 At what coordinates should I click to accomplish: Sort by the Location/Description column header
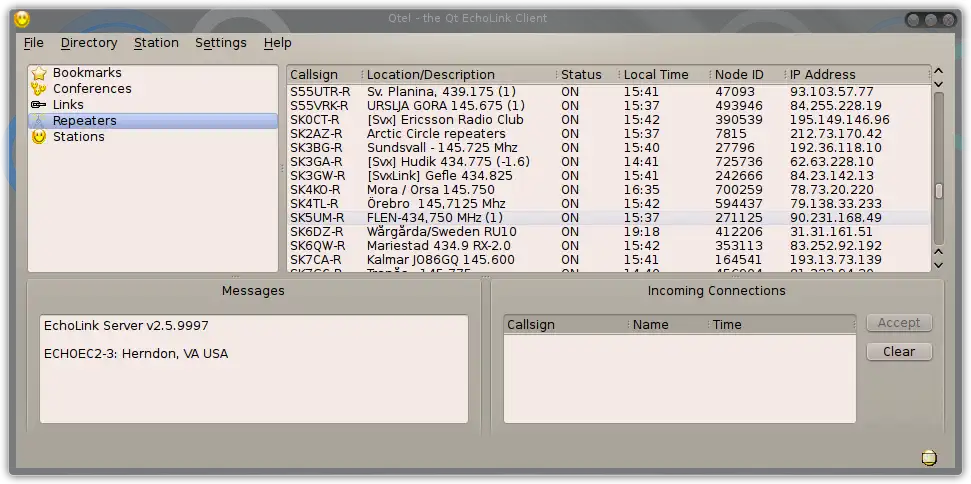[x=460, y=75]
